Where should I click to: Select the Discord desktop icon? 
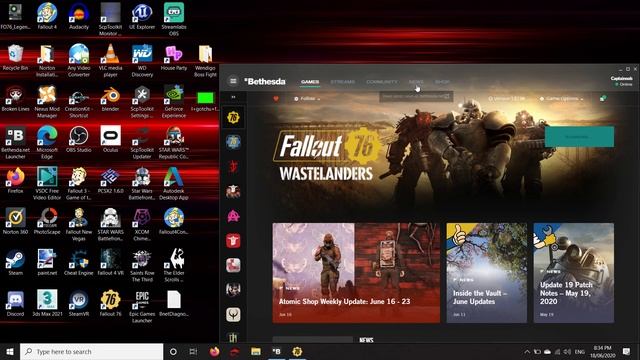coord(16,303)
